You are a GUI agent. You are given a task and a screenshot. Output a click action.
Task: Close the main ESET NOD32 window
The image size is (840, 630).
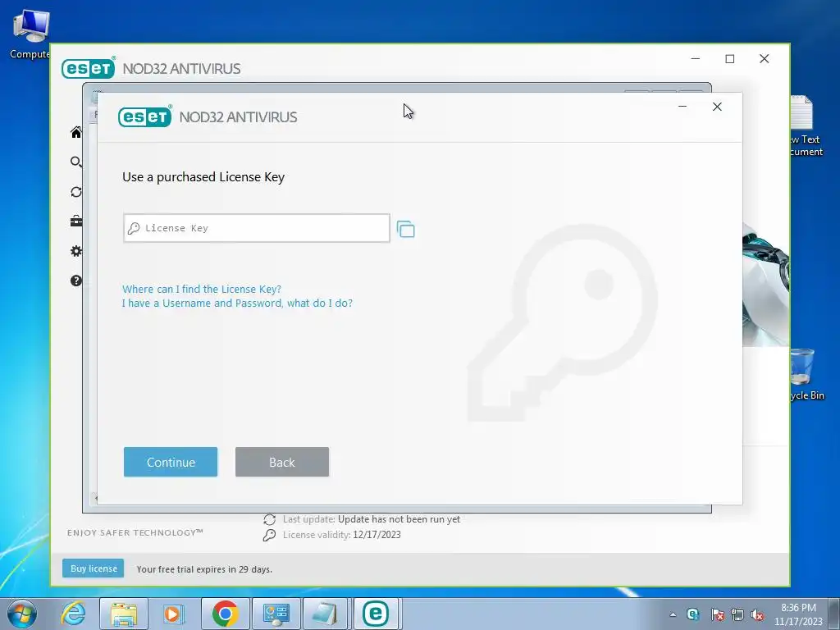(765, 59)
